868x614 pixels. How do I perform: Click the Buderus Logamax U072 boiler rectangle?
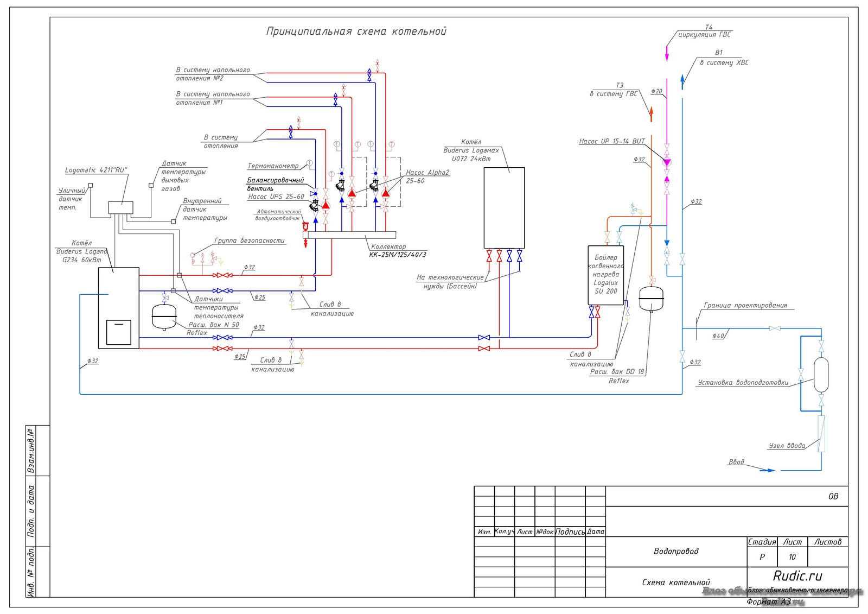(504, 208)
